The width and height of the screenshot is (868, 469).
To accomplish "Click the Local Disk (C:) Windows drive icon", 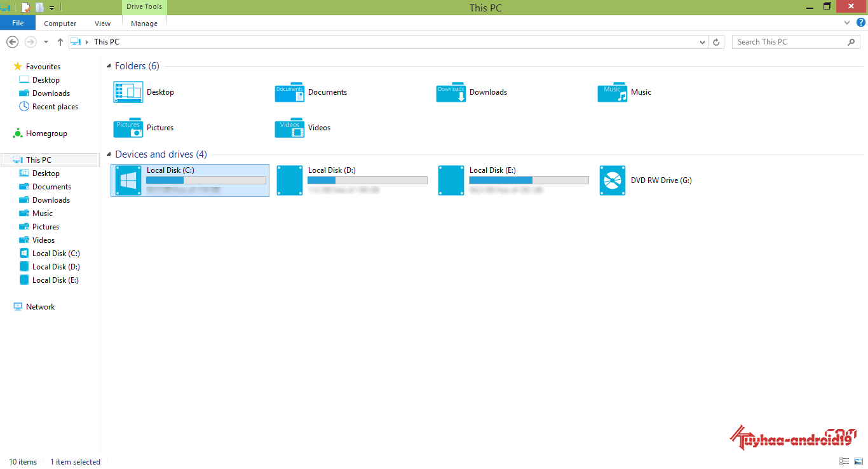I will coord(128,180).
